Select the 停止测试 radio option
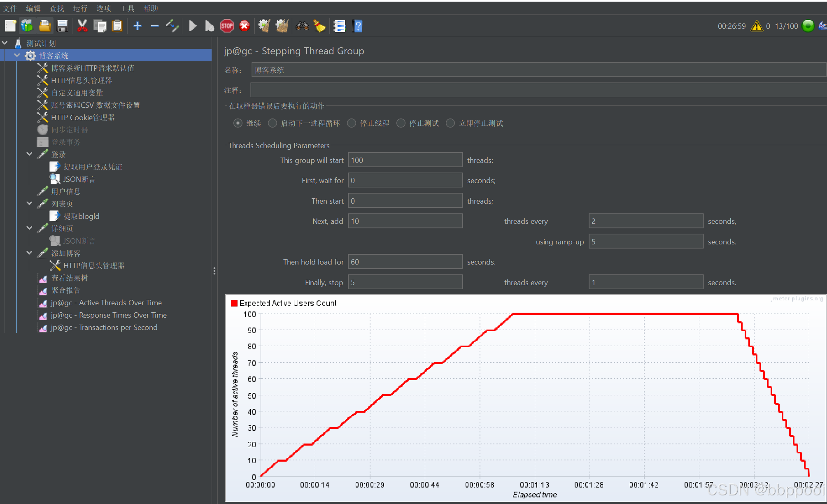The image size is (827, 504). pos(401,123)
